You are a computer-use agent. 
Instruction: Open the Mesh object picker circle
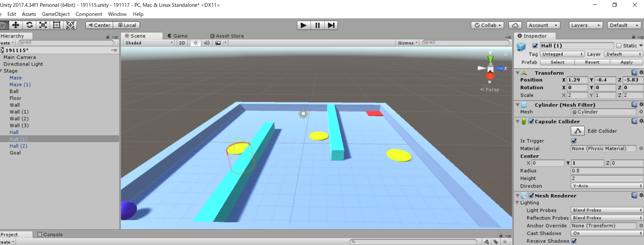pyautogui.click(x=641, y=112)
